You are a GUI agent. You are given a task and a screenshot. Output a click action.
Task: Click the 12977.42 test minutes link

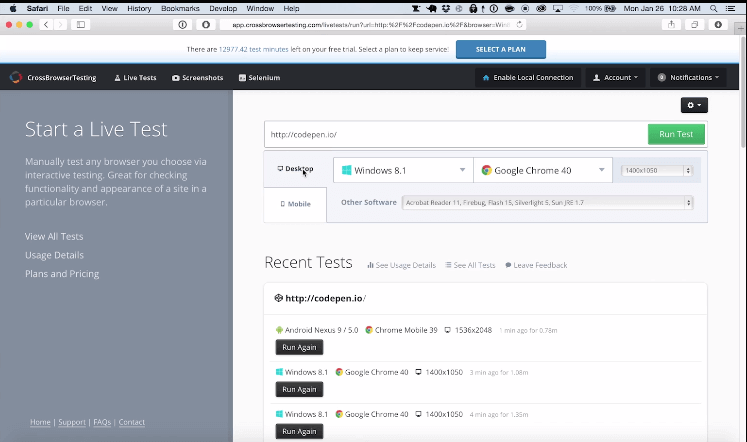(x=253, y=50)
